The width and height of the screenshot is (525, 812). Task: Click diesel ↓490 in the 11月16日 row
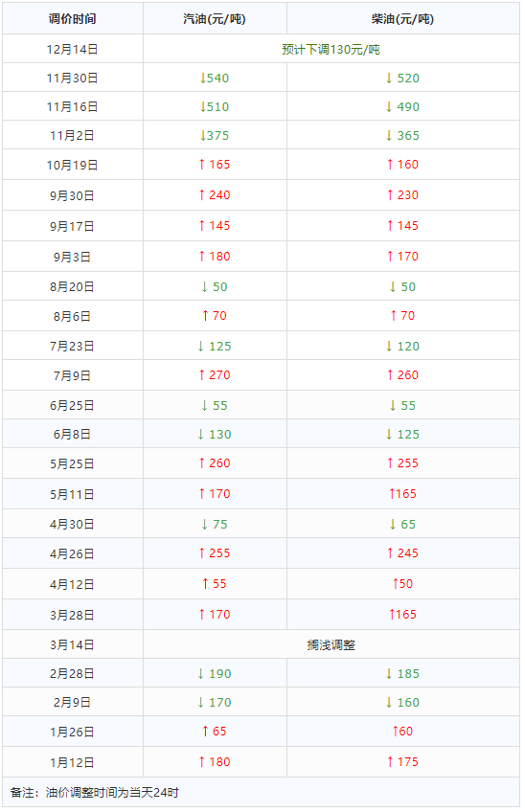[402, 106]
